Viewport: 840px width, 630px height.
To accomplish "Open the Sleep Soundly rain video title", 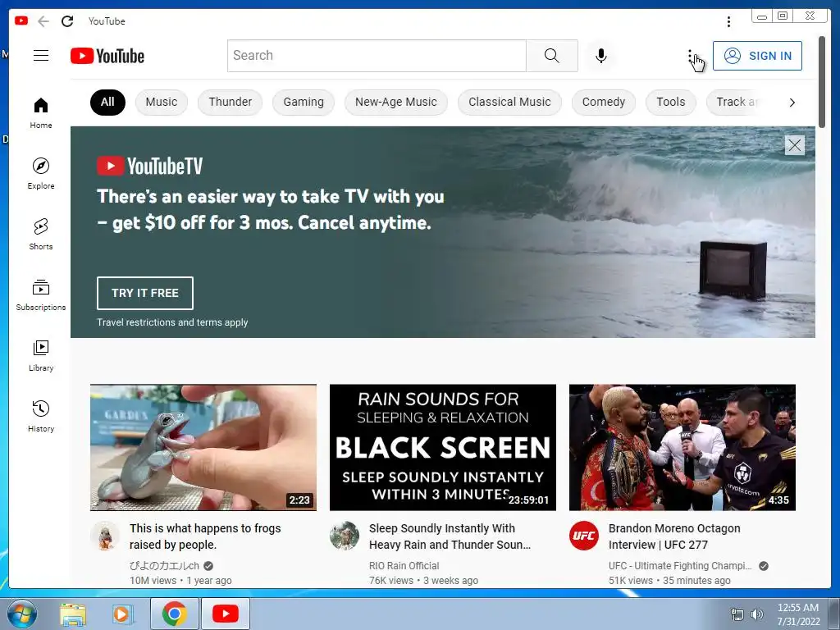I will [450, 536].
